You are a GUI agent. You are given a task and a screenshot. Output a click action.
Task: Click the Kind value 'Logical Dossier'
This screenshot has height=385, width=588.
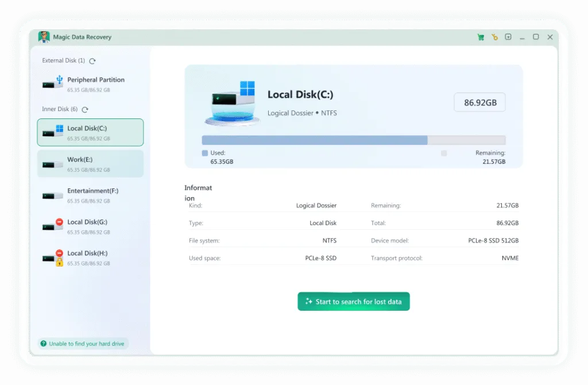316,205
